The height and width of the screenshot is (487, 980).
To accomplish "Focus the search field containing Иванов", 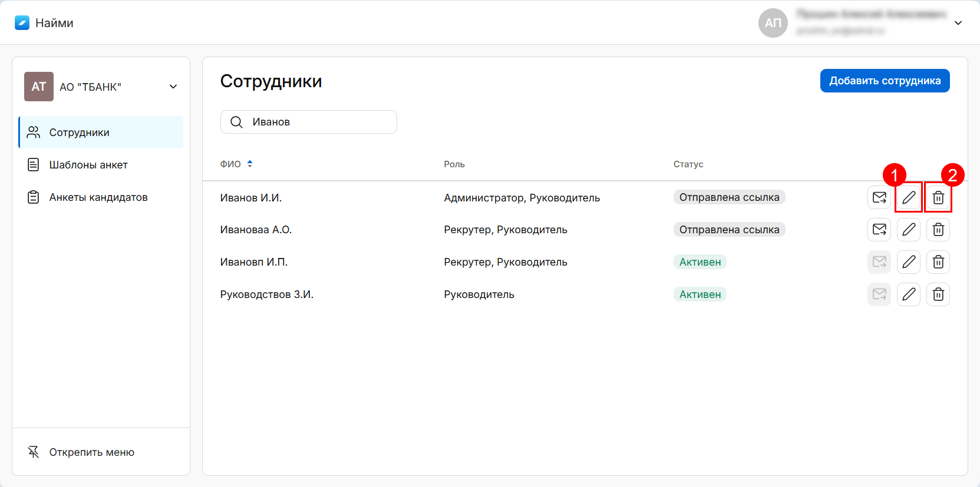I will point(318,122).
